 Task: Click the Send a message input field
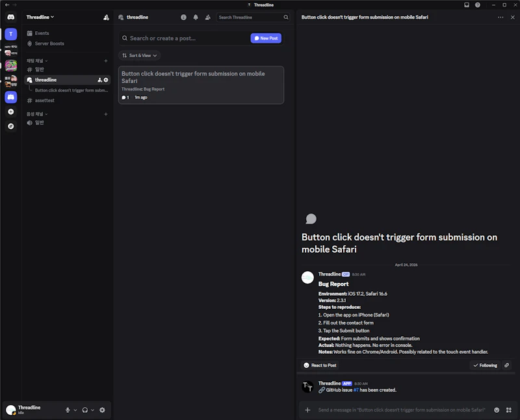pyautogui.click(x=402, y=410)
